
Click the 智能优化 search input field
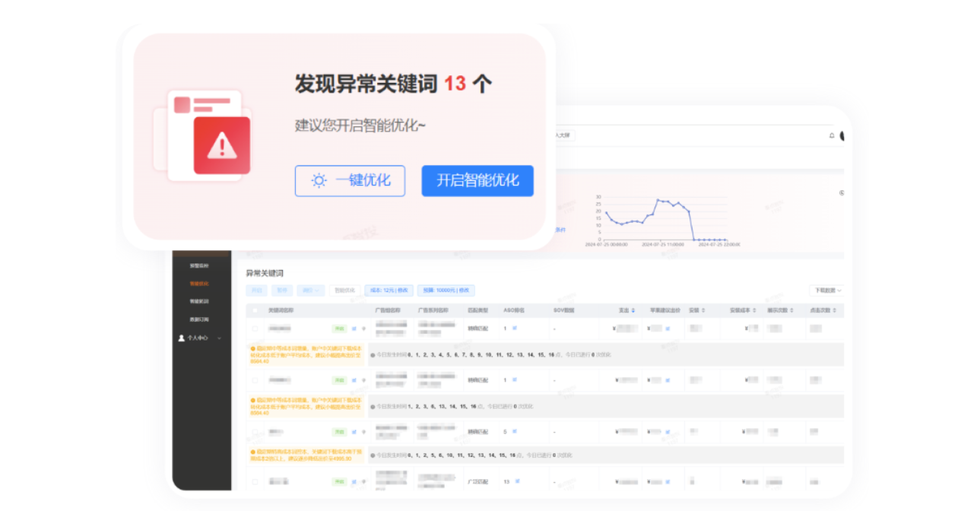pos(346,290)
